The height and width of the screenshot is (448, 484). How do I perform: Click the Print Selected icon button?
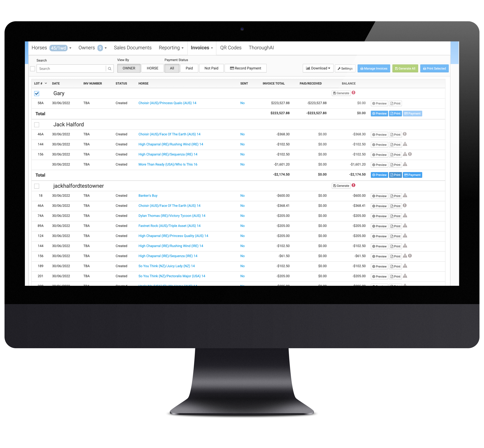[434, 68]
